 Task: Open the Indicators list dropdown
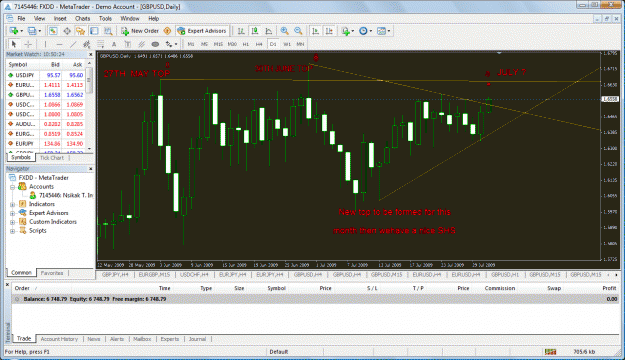353,31
